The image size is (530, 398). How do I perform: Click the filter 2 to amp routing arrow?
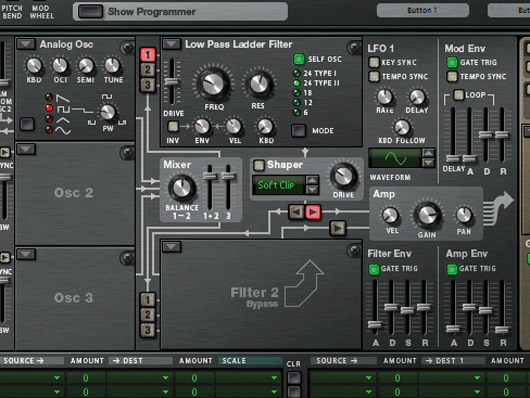(338, 229)
